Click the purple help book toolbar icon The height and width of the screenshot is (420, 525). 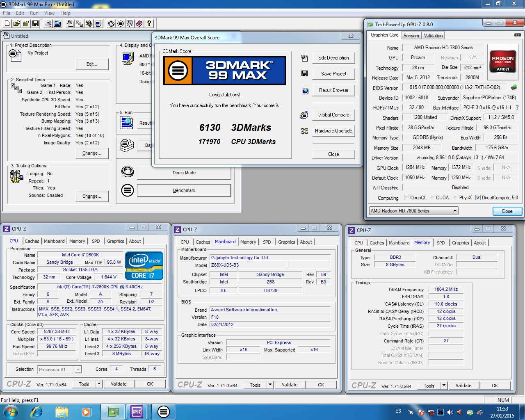coord(139,23)
